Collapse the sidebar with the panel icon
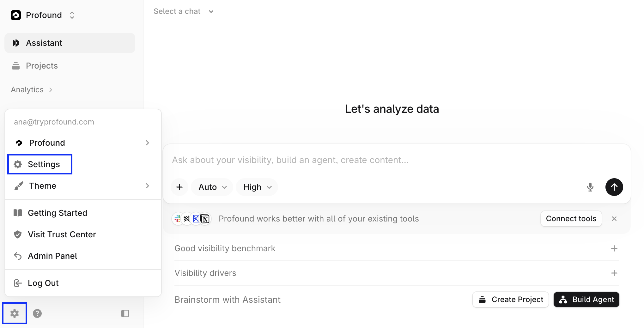The width and height of the screenshot is (644, 328). click(125, 313)
